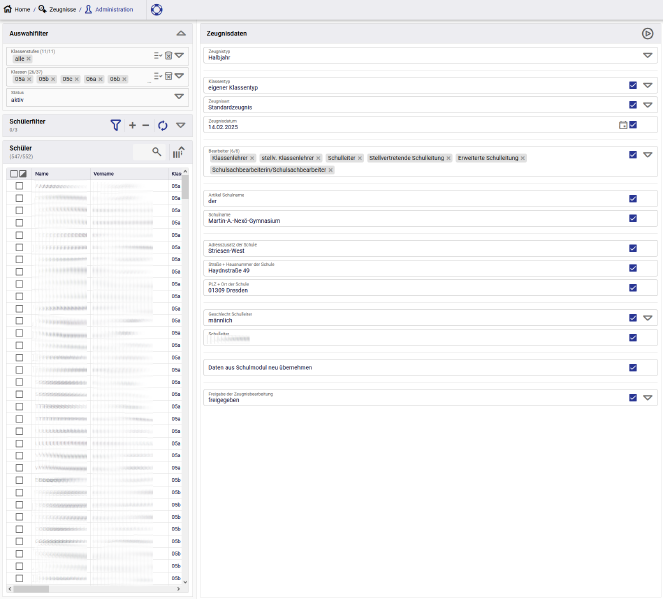Remove a Schülerfilter with minus icon
The height and width of the screenshot is (599, 663).
coord(146,125)
